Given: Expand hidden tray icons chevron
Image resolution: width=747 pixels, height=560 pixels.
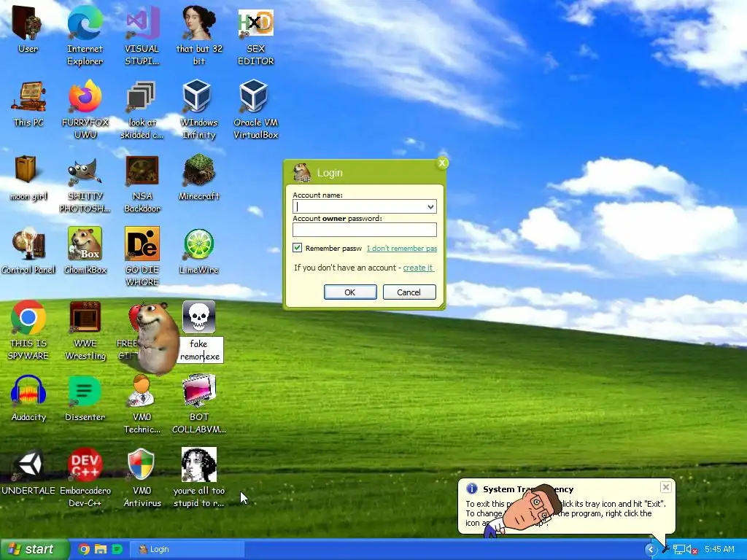Looking at the screenshot, I should point(650,550).
